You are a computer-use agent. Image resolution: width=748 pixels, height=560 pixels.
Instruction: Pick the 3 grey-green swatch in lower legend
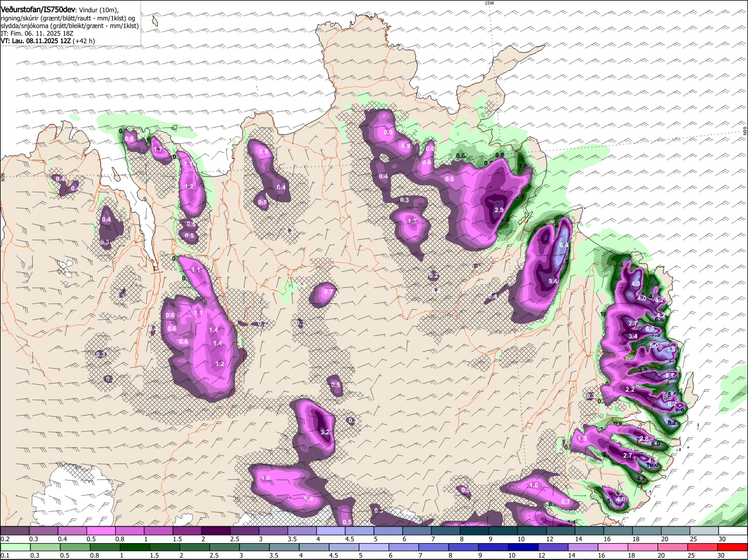pyautogui.click(x=255, y=547)
